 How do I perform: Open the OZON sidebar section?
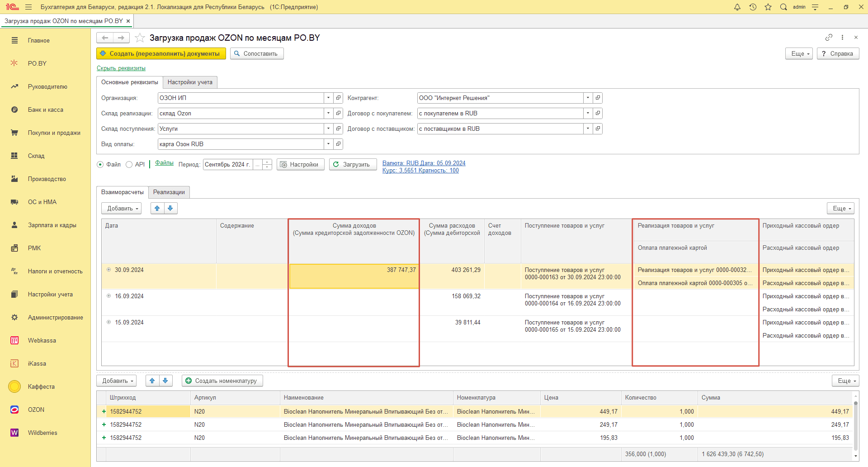36,410
